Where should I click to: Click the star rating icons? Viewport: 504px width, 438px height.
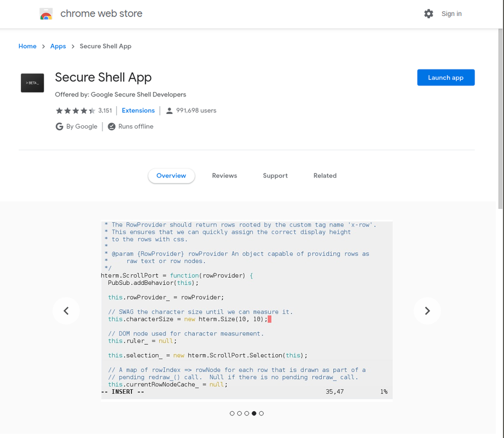pyautogui.click(x=76, y=111)
